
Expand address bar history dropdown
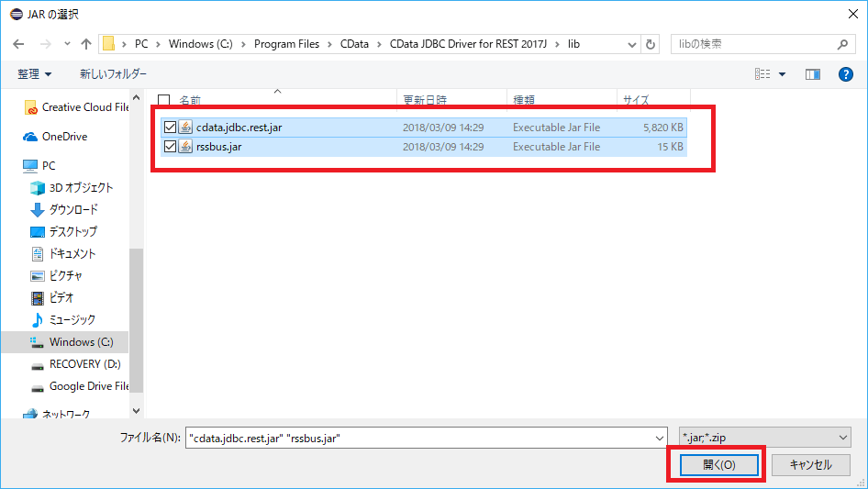(631, 44)
